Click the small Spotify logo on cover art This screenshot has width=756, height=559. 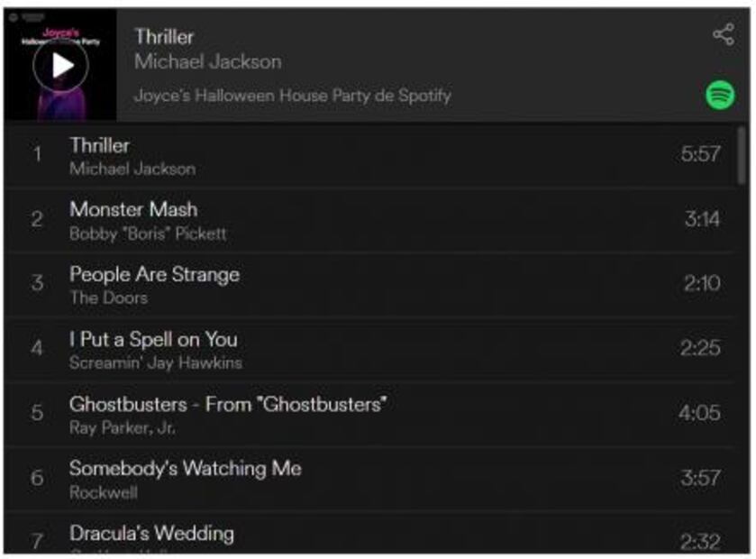pyautogui.click(x=14, y=17)
